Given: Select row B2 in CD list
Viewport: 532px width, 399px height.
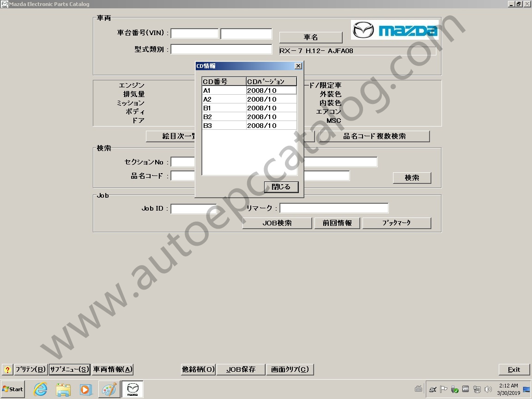Looking at the screenshot, I should pos(249,117).
